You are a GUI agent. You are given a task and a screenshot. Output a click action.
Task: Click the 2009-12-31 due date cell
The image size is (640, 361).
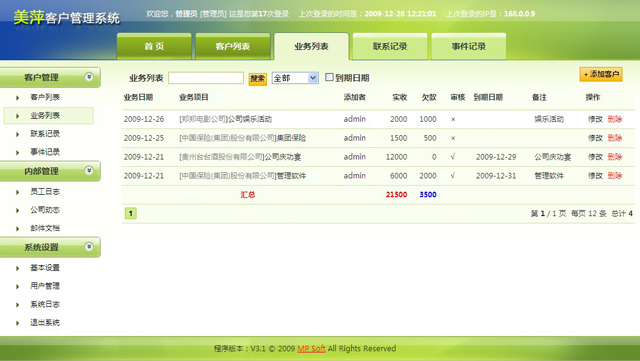tap(496, 176)
